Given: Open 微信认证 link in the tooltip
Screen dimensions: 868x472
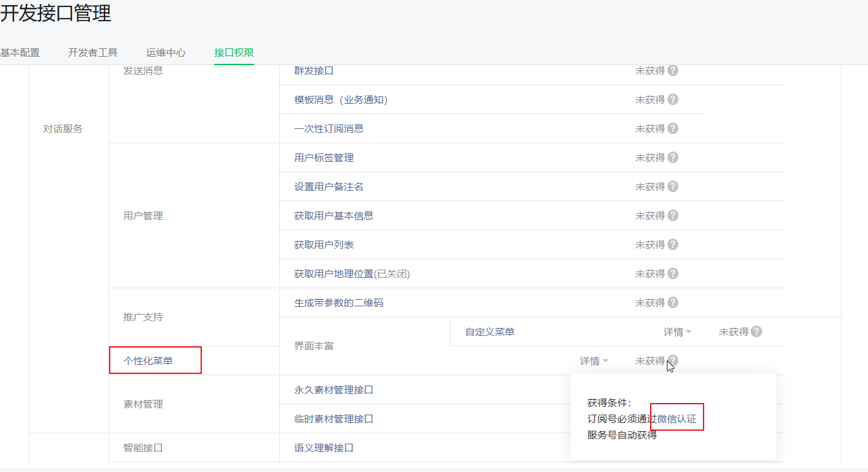Looking at the screenshot, I should click(x=676, y=419).
